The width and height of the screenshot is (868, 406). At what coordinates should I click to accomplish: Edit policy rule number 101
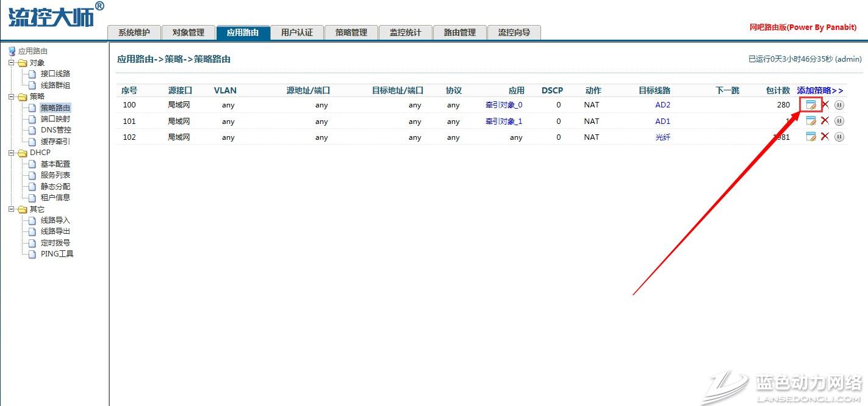[811, 121]
